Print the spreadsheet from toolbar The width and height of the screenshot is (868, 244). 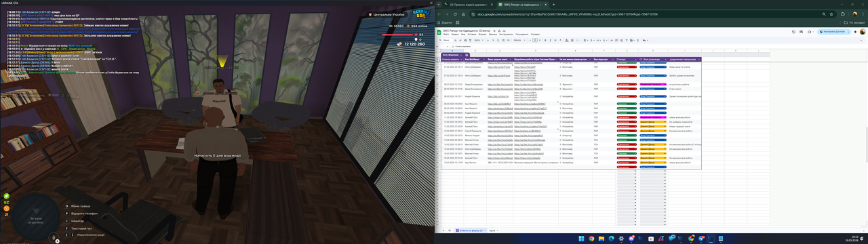pos(465,40)
